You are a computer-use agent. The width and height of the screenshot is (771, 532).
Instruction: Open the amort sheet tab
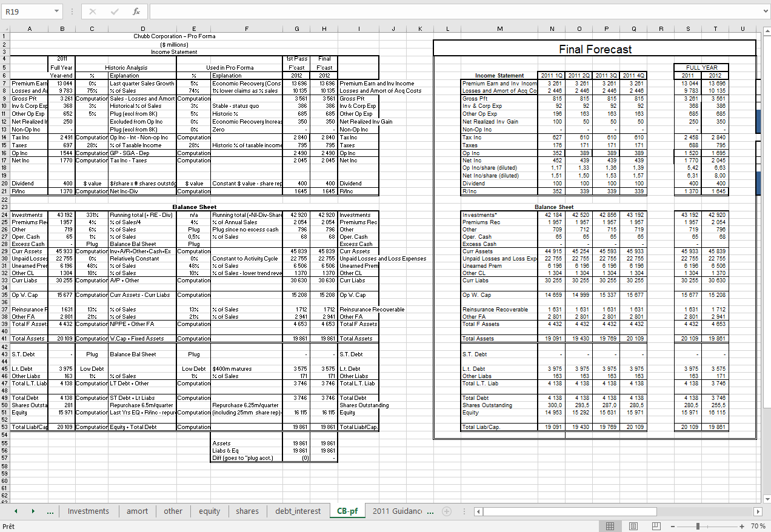tap(138, 511)
